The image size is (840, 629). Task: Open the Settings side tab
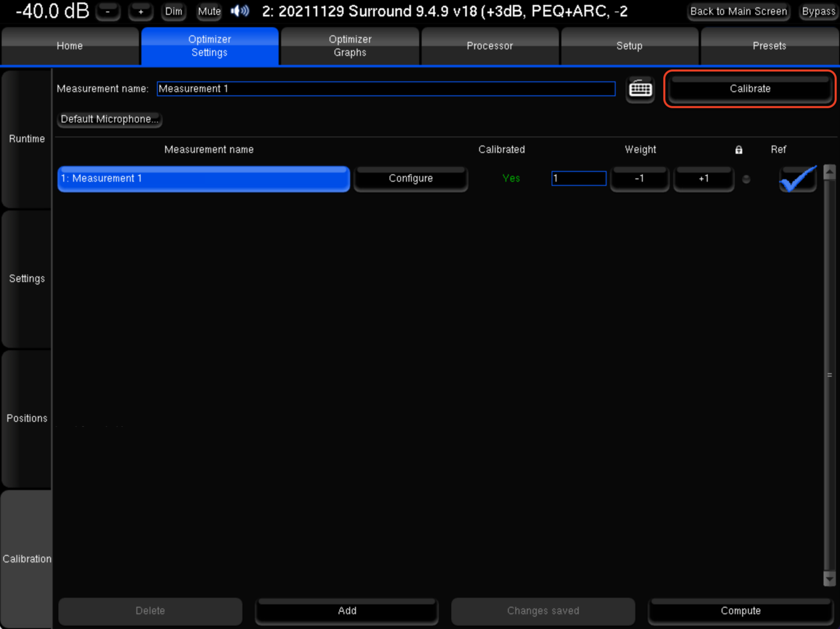click(x=26, y=278)
